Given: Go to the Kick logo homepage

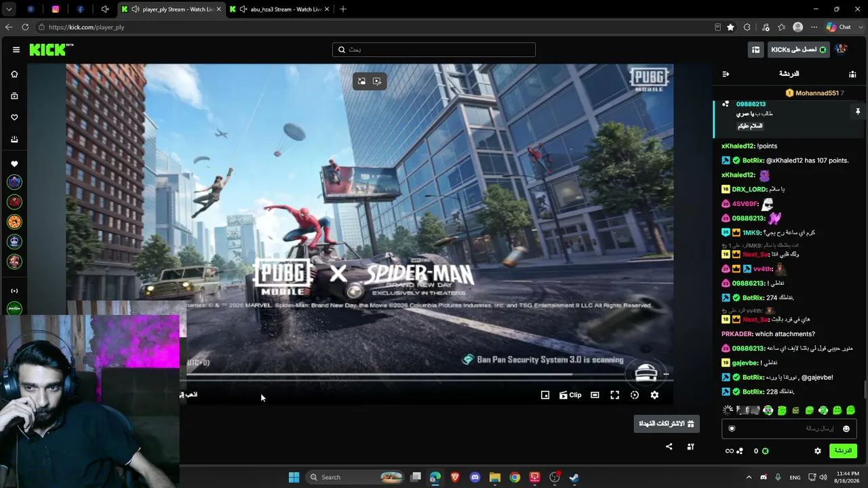Looking at the screenshot, I should coord(52,49).
